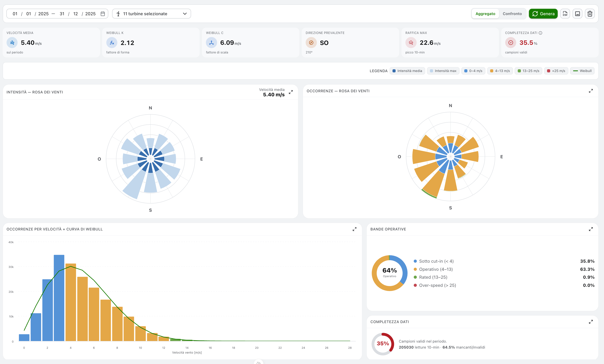Toggle the Intensità media legend series
Viewport: 604px width, 364px height.
coord(407,71)
